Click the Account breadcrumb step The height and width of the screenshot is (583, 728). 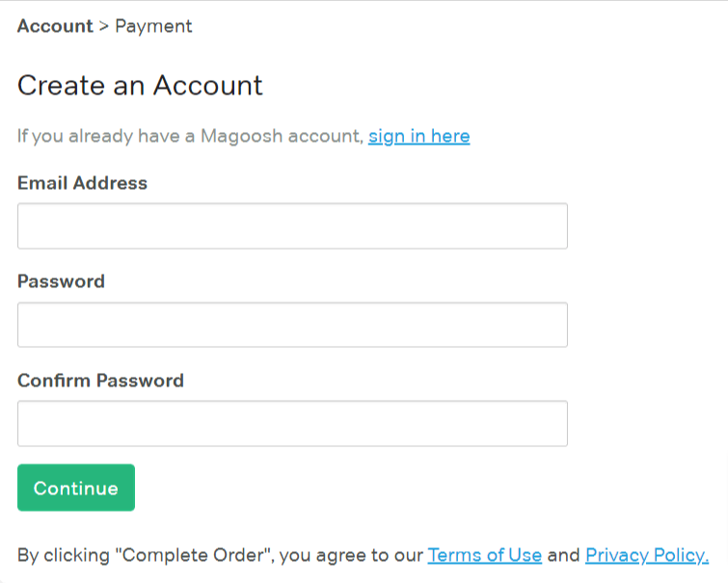(x=55, y=26)
